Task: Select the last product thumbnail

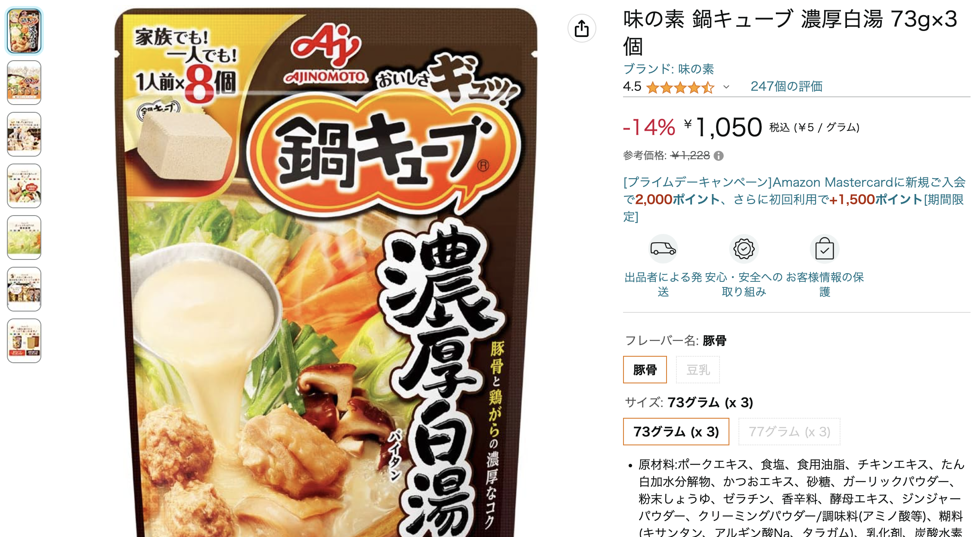Action: click(24, 341)
